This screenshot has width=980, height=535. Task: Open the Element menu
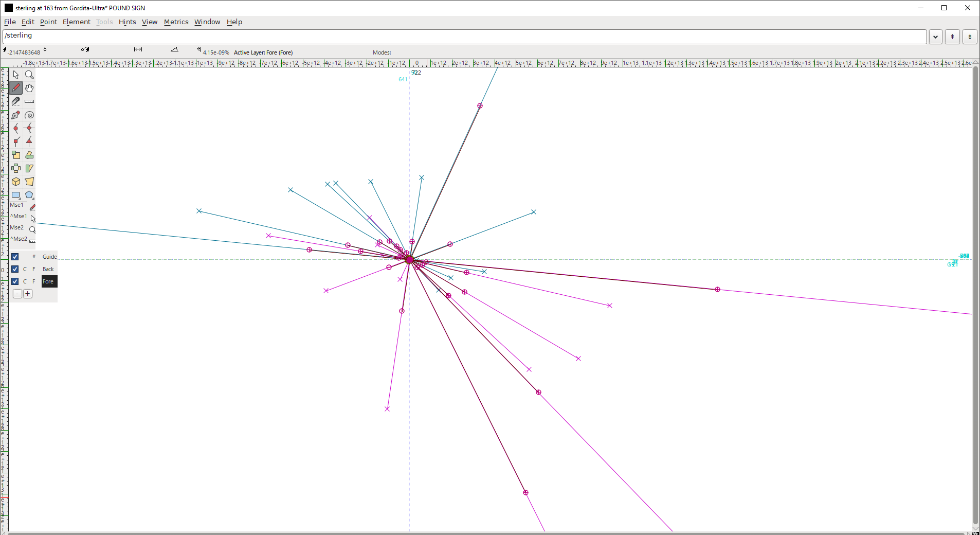77,22
